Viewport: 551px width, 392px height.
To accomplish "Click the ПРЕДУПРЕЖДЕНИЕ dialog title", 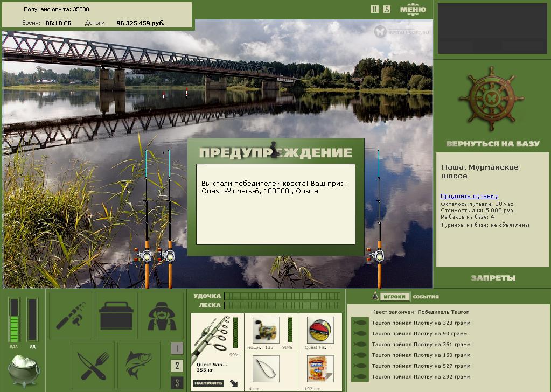I will (276, 152).
